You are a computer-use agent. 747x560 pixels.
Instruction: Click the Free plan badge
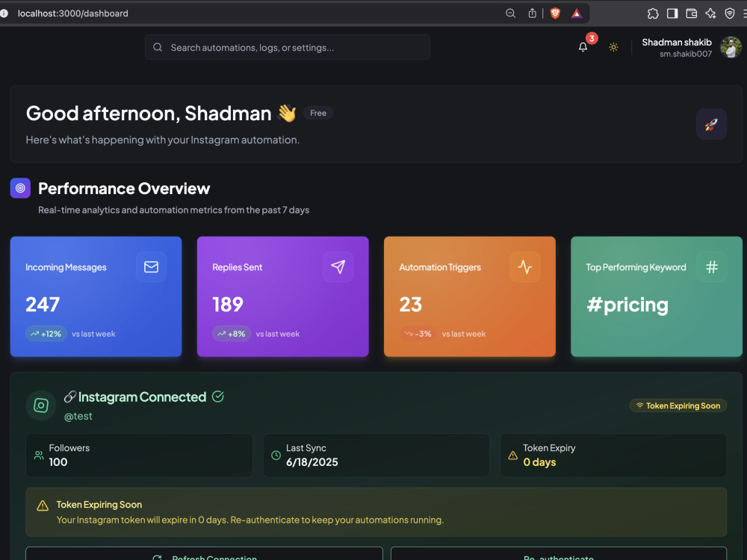pyautogui.click(x=317, y=113)
